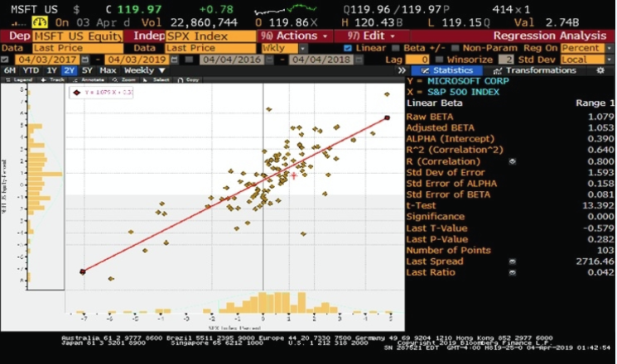Open calendar picker for 04/03/2017 date
Screen dimensions: 617x364
pyautogui.click(x=85, y=60)
